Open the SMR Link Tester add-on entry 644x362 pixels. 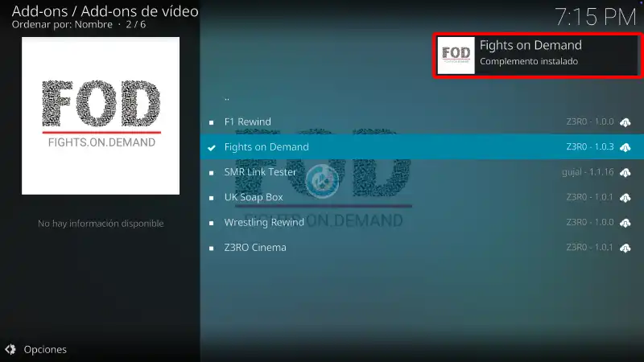click(x=422, y=172)
